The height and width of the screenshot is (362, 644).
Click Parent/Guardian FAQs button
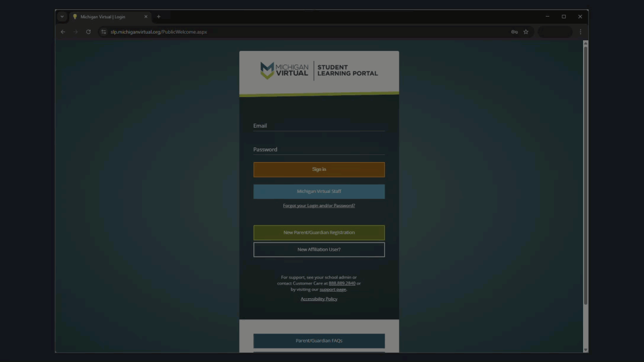pos(318,341)
